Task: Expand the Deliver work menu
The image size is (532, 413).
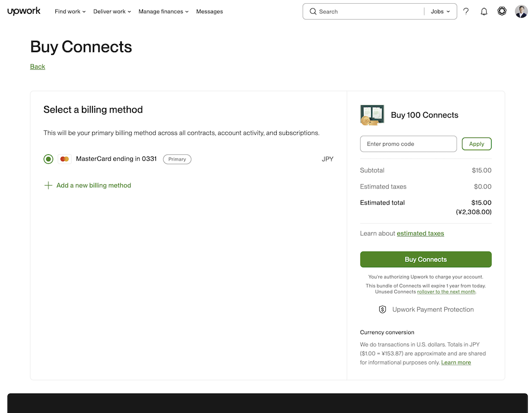Action: [112, 12]
